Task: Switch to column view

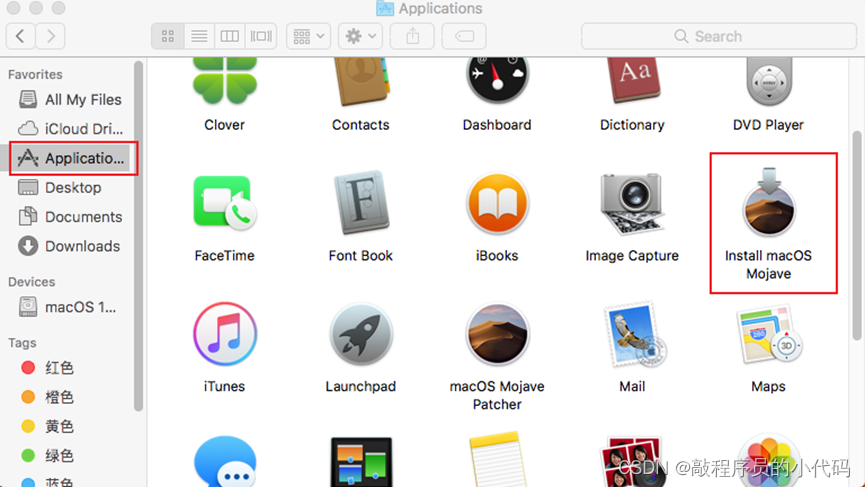Action: click(x=229, y=36)
